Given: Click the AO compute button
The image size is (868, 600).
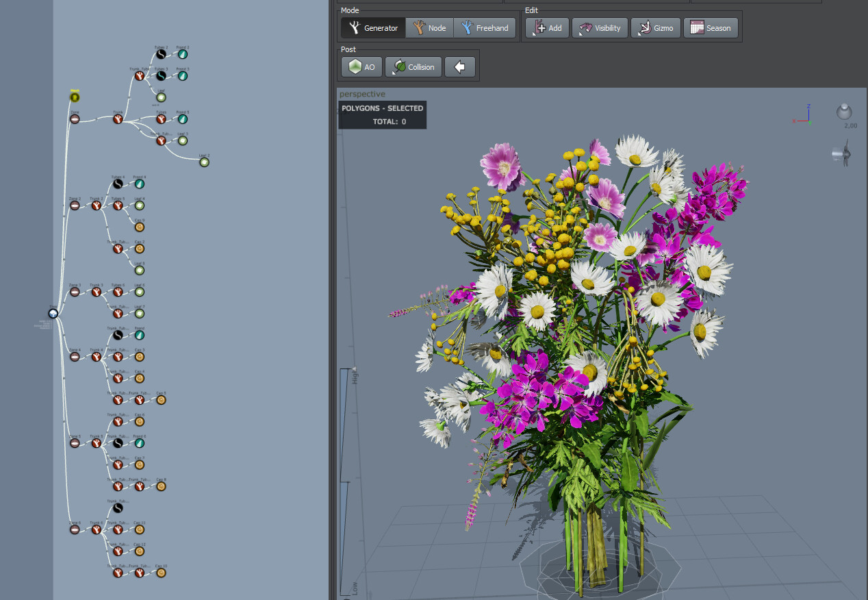Looking at the screenshot, I should click(x=361, y=67).
